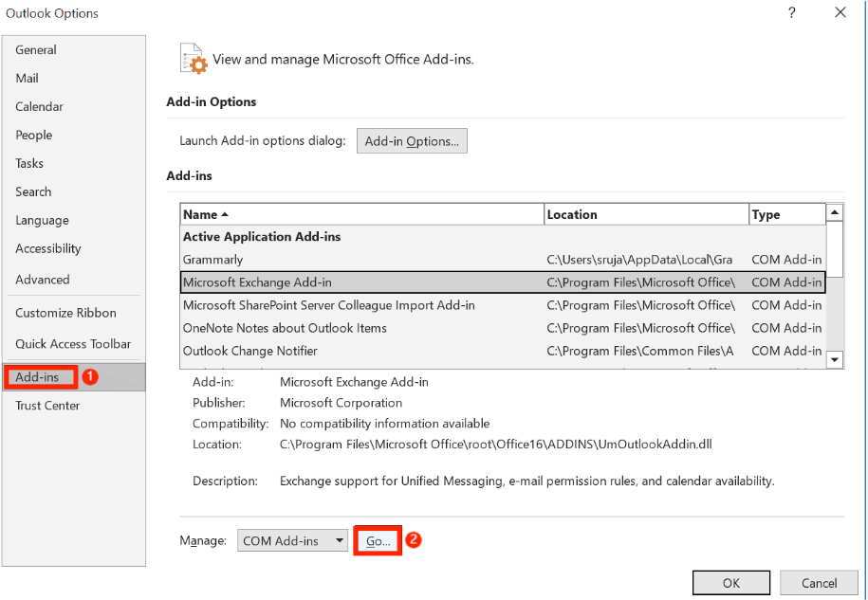Click the Add-in Options button
The height and width of the screenshot is (600, 868).
412,141
